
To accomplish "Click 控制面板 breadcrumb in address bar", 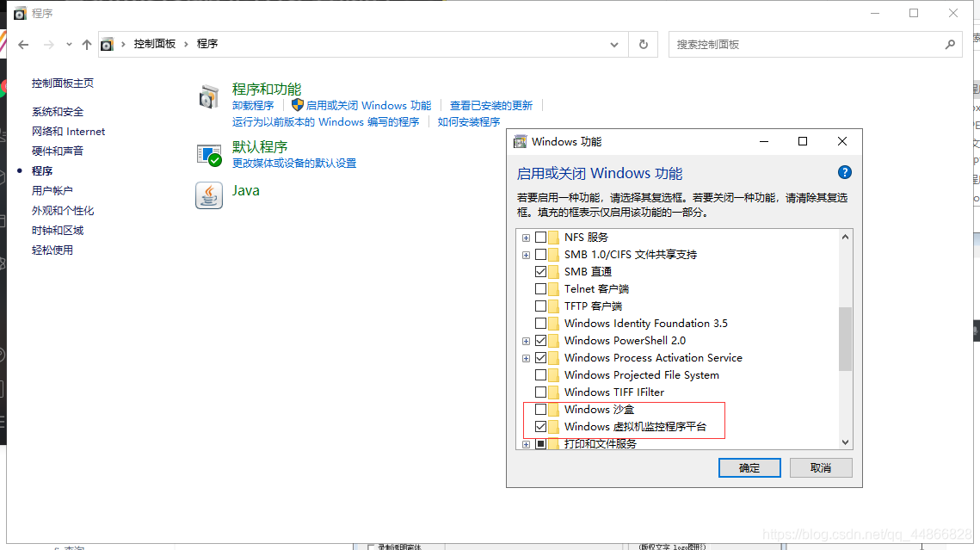I will (154, 44).
